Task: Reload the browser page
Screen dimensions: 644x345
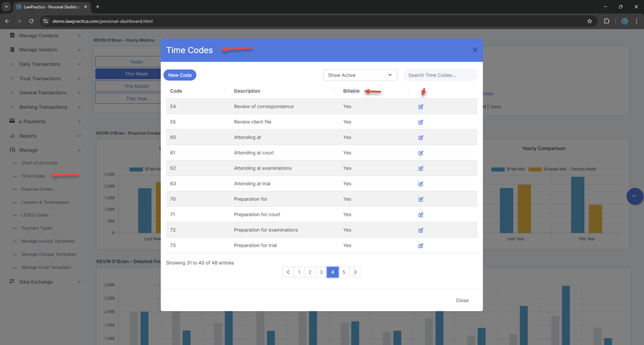Action: (31, 21)
